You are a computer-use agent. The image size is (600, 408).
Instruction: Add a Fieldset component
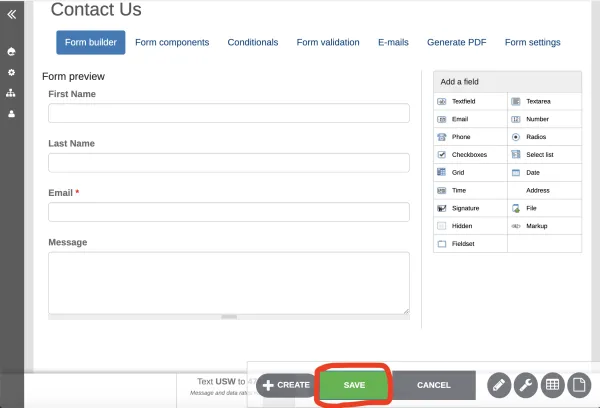[470, 243]
